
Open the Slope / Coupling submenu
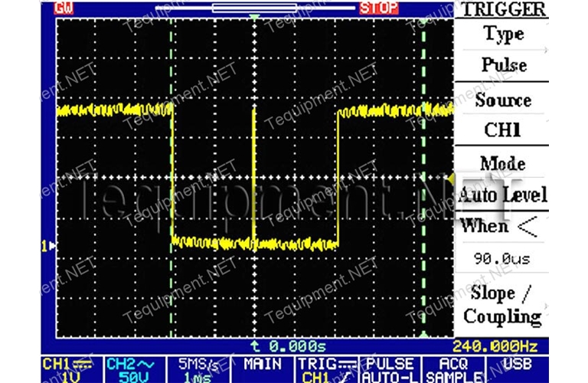(502, 305)
